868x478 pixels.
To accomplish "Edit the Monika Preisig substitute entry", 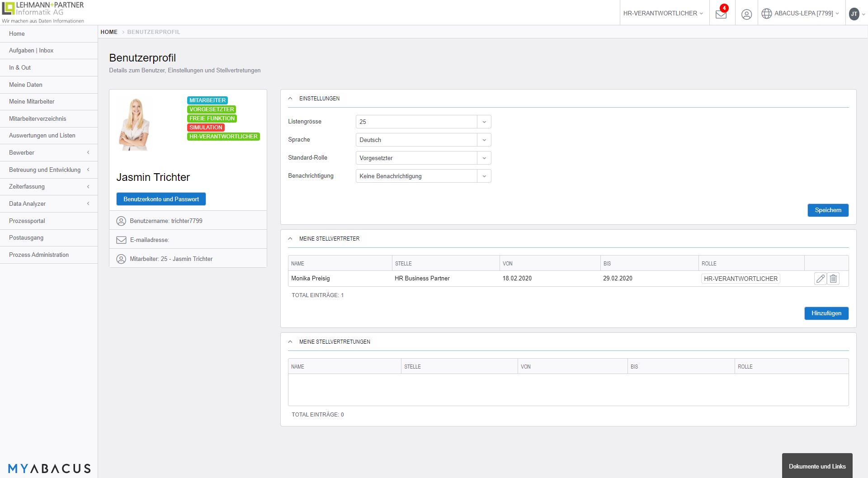I will click(x=820, y=279).
